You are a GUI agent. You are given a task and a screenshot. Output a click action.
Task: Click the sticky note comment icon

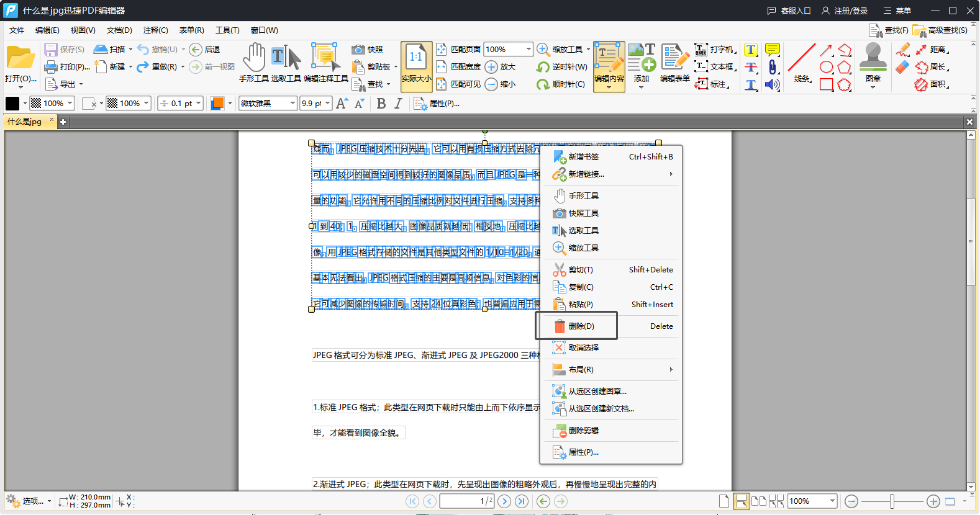(x=772, y=49)
